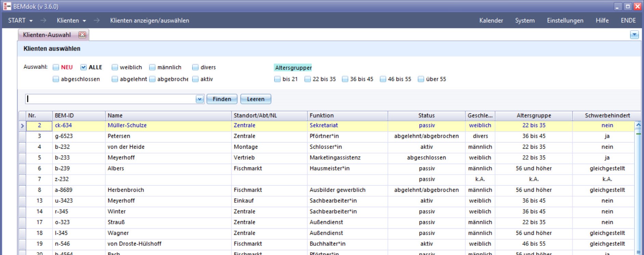The height and width of the screenshot is (255, 644).
Task: Click the row indicator arrow for Müller-Schulze
Action: coord(22,126)
